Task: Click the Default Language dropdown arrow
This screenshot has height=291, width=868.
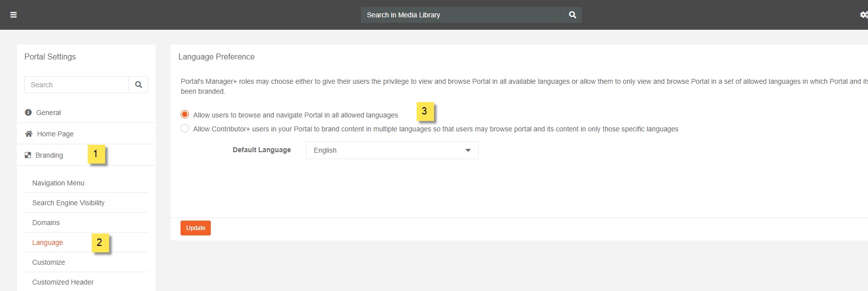Action: click(468, 150)
